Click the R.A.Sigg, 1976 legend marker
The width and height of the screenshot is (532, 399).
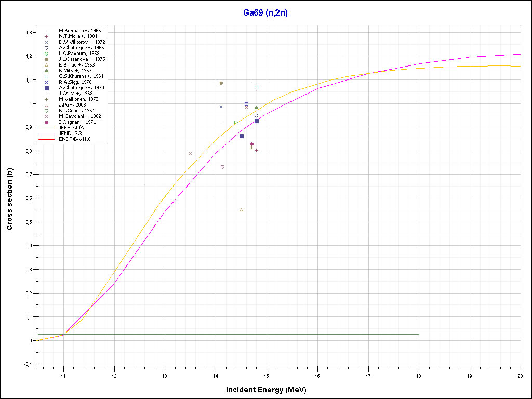[47, 82]
